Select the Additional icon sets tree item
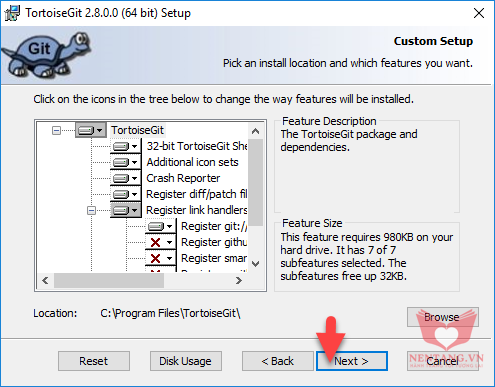Viewport: 495px width, 387px height. pyautogui.click(x=192, y=162)
